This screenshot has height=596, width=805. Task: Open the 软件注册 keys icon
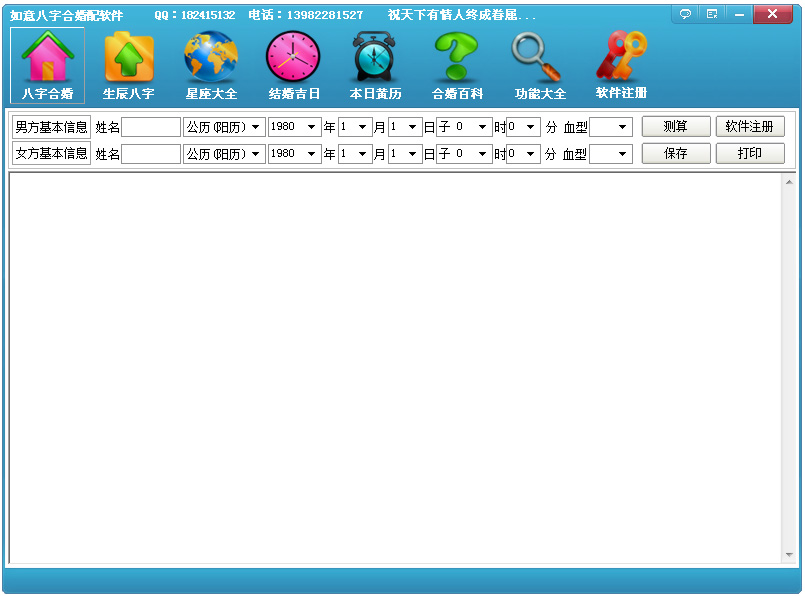[x=621, y=56]
